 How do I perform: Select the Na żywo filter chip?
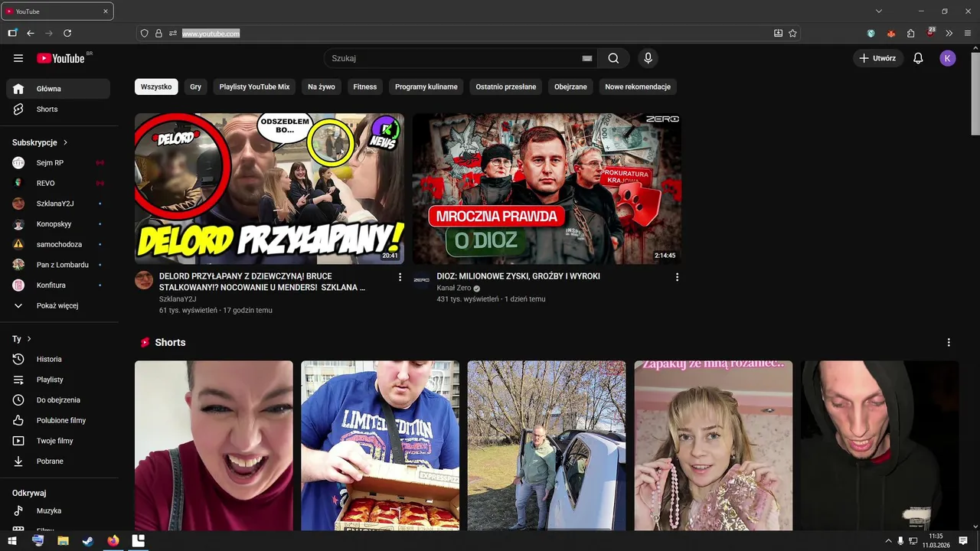coord(322,86)
